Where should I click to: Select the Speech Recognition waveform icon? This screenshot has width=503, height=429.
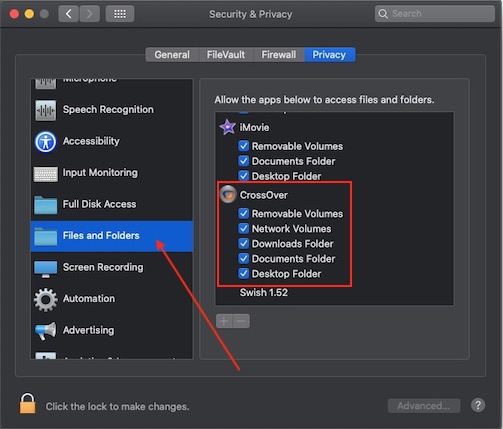(x=46, y=110)
